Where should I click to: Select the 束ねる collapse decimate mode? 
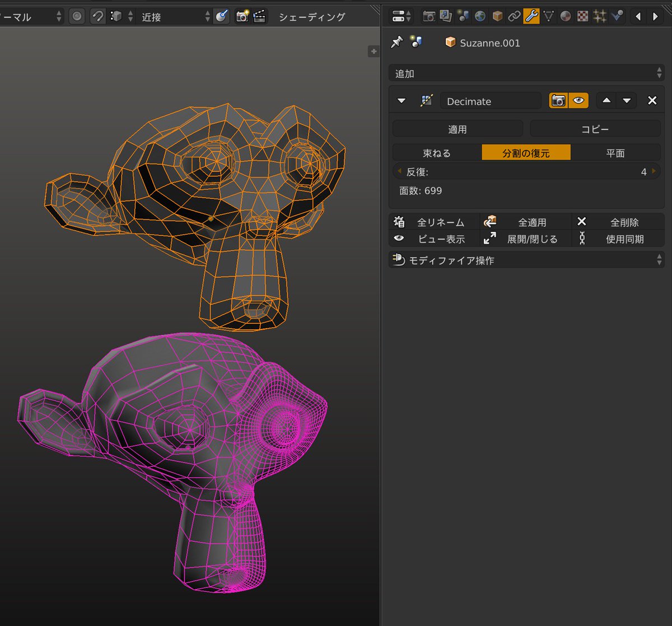point(437,153)
